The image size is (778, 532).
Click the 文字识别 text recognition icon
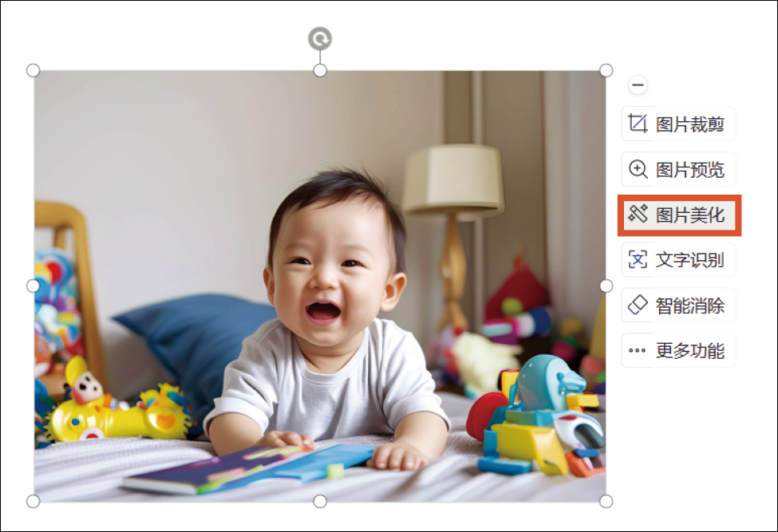[638, 259]
